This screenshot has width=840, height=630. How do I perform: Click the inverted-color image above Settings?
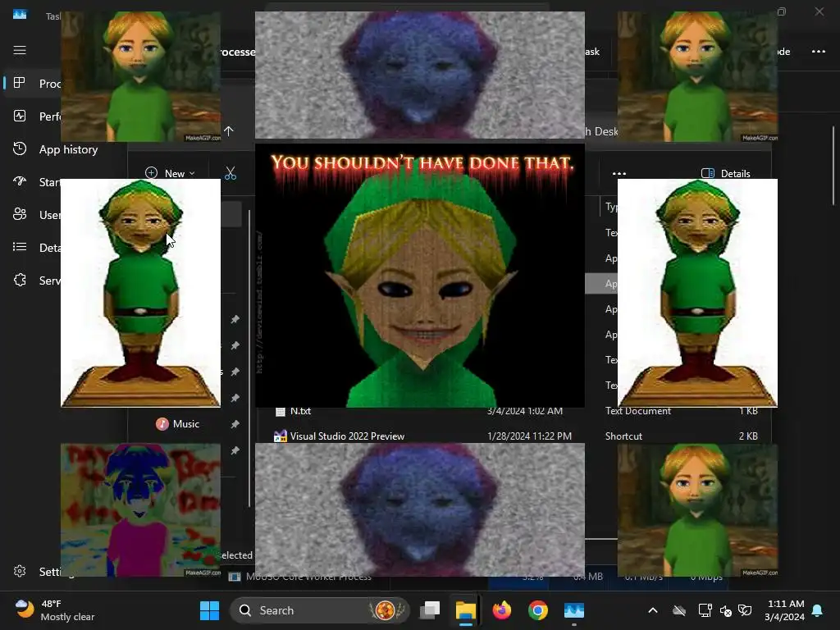(140, 509)
